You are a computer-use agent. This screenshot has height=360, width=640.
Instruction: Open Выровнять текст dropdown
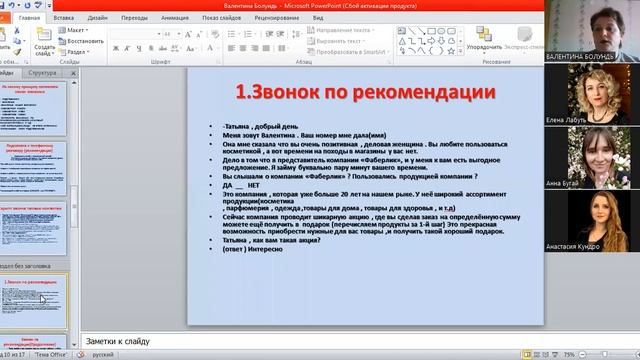[x=336, y=41]
